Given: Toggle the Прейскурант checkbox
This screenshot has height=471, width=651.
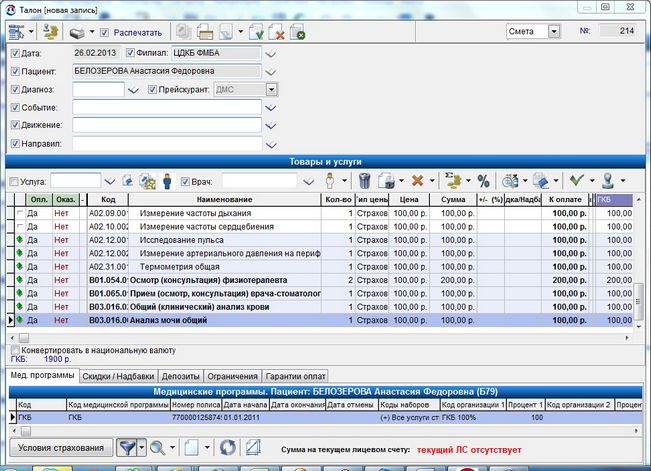Looking at the screenshot, I should click(152, 89).
